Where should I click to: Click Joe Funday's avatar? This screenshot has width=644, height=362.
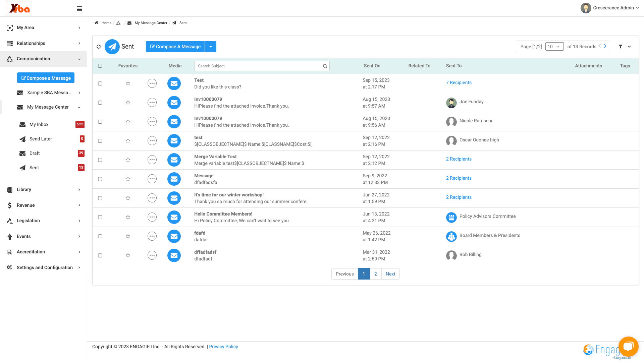pyautogui.click(x=451, y=103)
